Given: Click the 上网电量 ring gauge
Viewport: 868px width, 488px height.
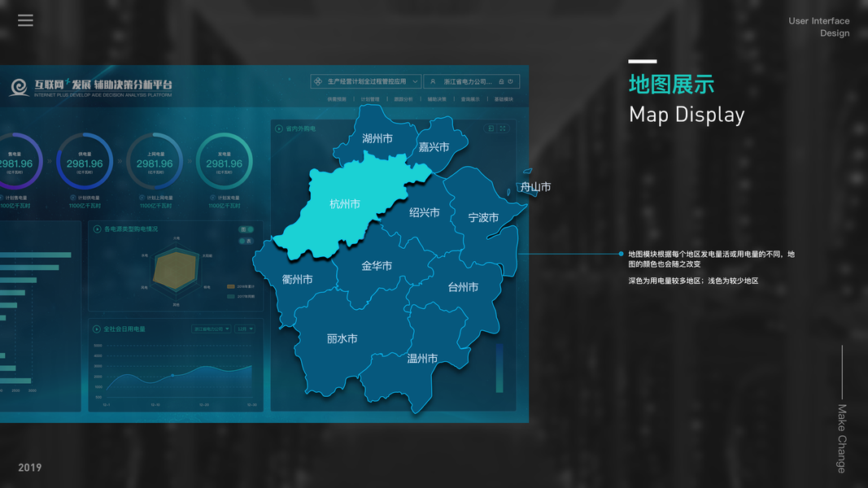Looking at the screenshot, I should tap(155, 162).
